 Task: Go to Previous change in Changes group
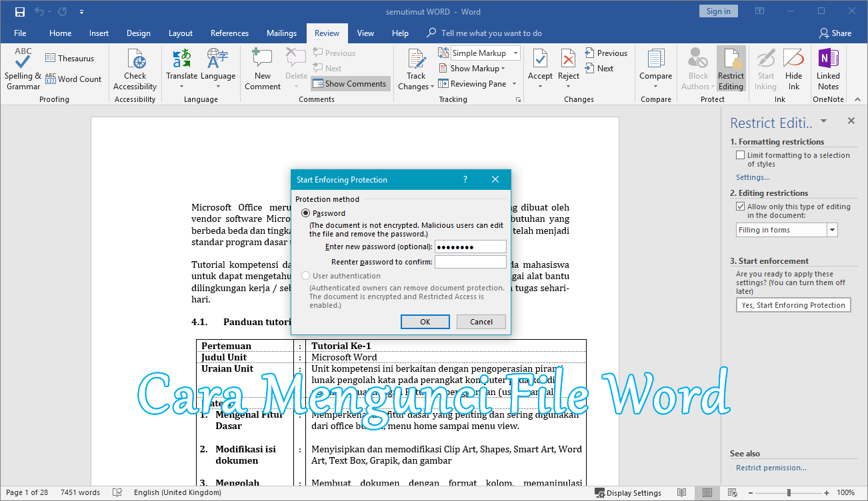coord(606,53)
